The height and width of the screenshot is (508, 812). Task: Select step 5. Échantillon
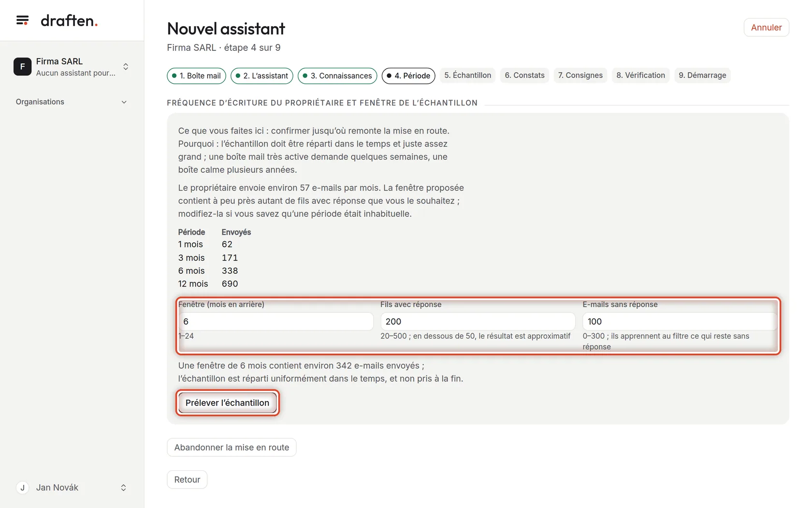click(468, 75)
